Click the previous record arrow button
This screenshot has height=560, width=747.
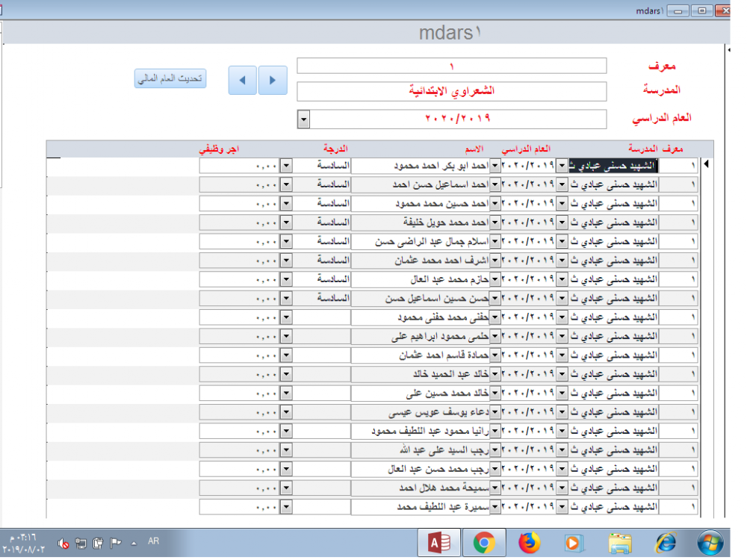[x=243, y=80]
